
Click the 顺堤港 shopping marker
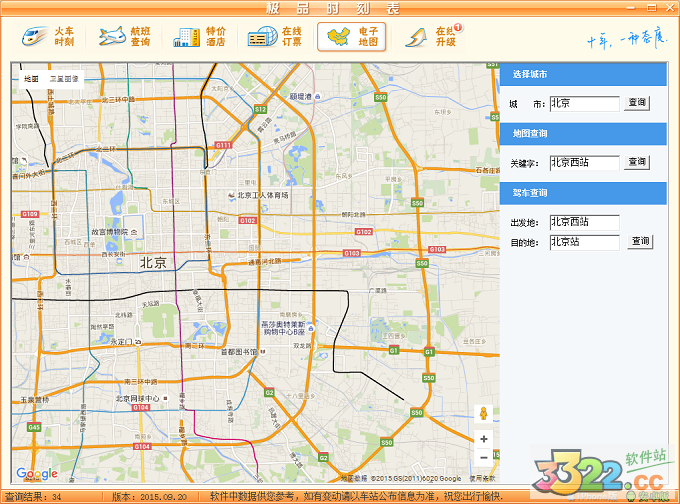pos(305,96)
